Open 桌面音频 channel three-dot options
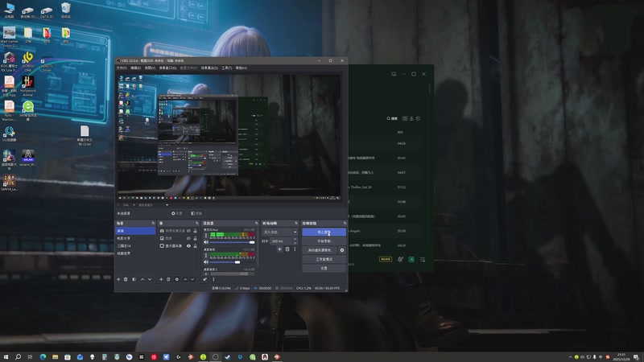Screen dimensions: 644x362 [x=206, y=255]
